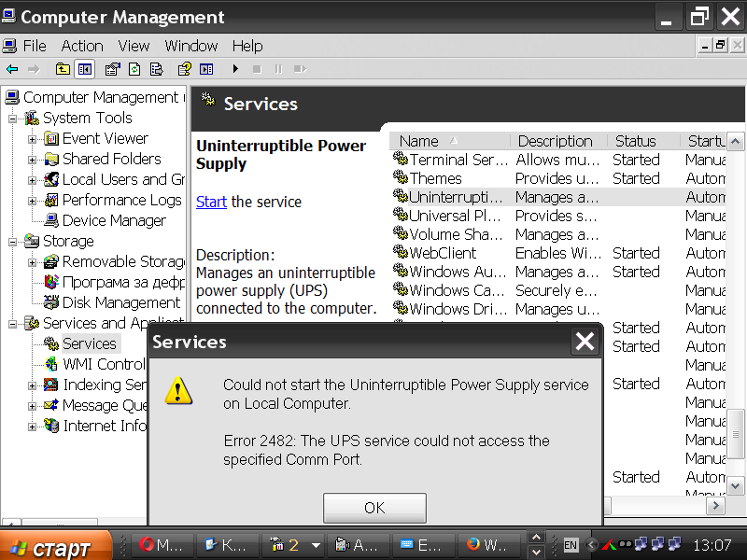Click the Help toolbar icon
Viewport: 747px width, 560px height.
184,69
